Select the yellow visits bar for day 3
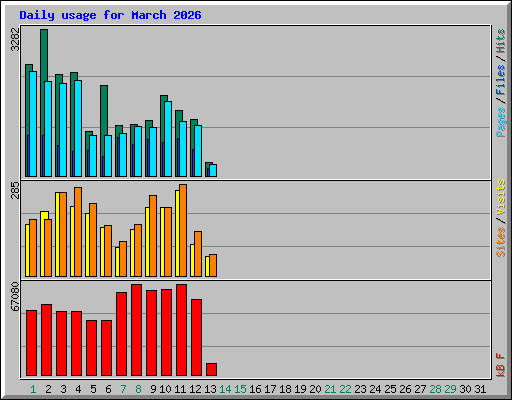This screenshot has width=512, height=400. (57, 234)
